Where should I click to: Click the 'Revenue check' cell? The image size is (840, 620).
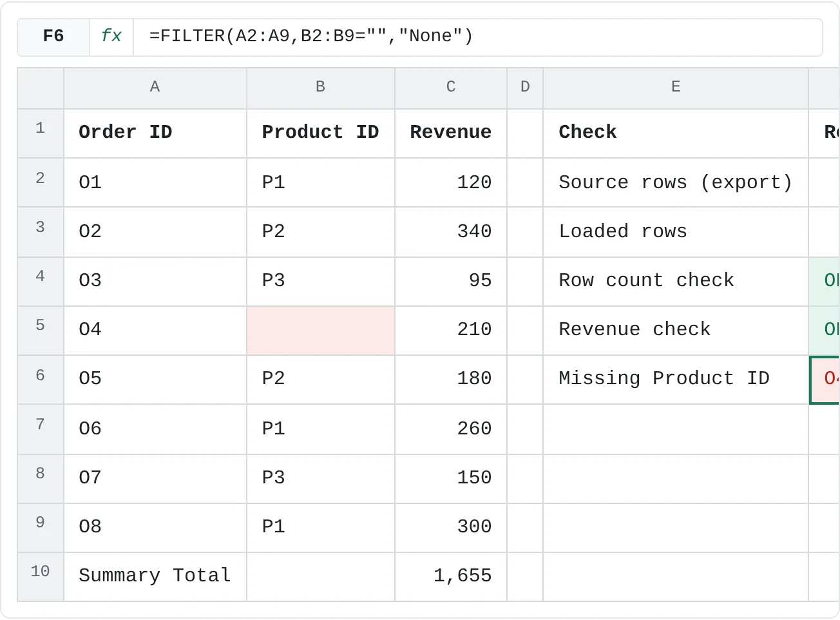(x=676, y=331)
